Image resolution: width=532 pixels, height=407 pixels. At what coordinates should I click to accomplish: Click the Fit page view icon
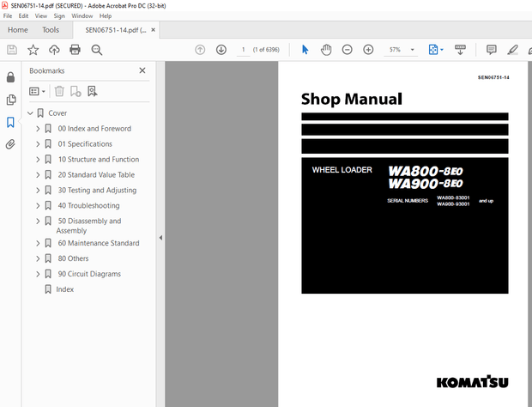(x=433, y=50)
